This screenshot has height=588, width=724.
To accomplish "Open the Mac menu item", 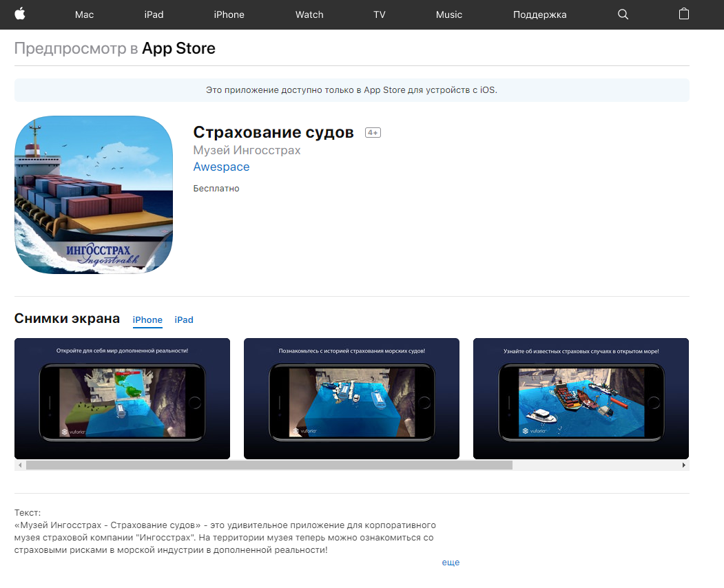I will [85, 14].
